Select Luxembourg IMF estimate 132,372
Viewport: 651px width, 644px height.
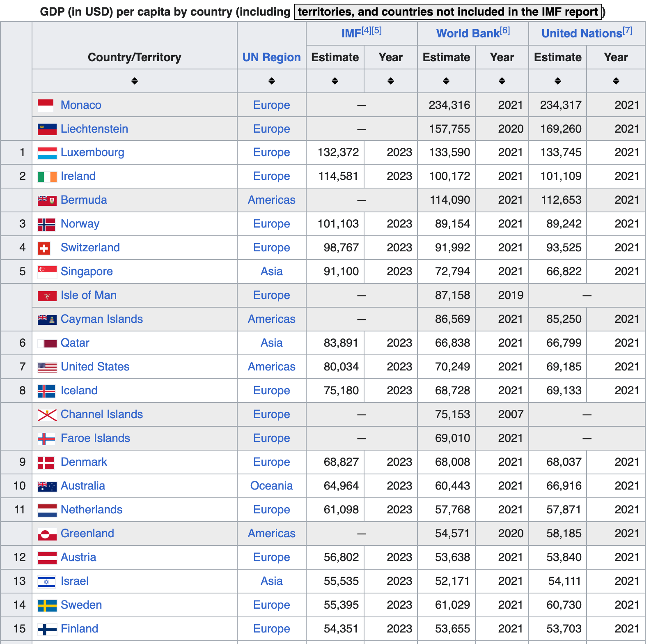coord(338,152)
